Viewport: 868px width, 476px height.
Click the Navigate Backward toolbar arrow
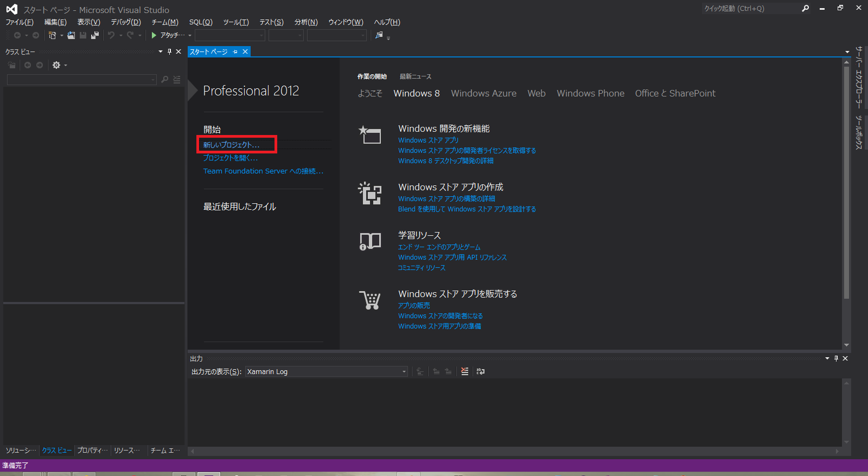17,35
